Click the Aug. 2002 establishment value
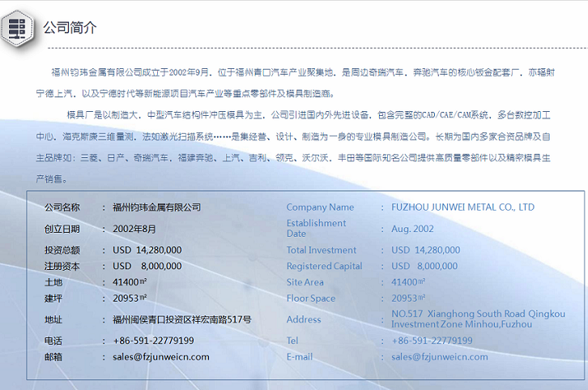 coord(412,229)
